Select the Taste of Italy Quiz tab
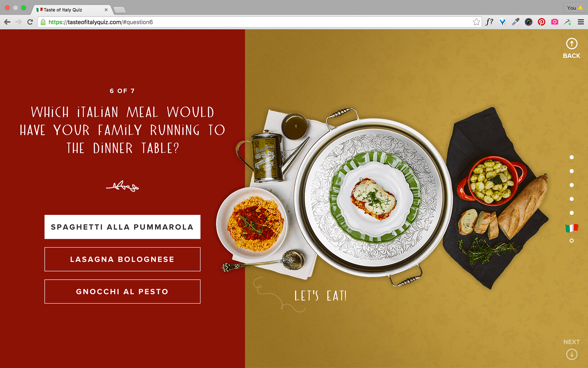This screenshot has height=368, width=588. 71,10
